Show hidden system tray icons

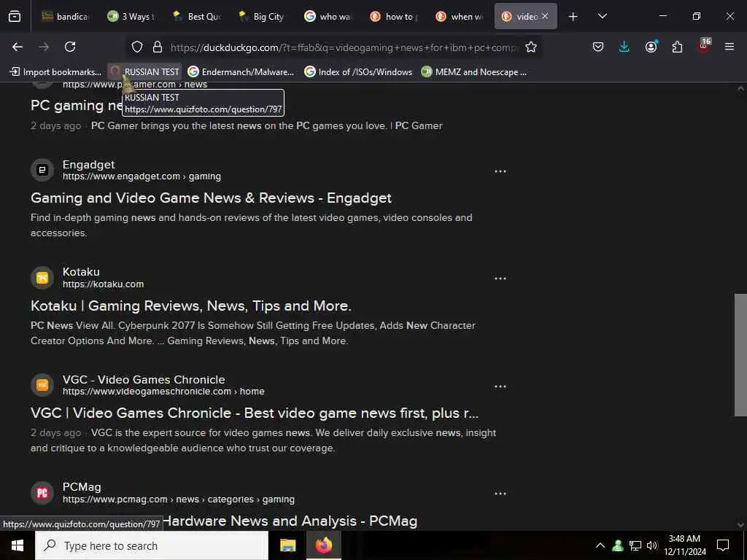point(600,545)
